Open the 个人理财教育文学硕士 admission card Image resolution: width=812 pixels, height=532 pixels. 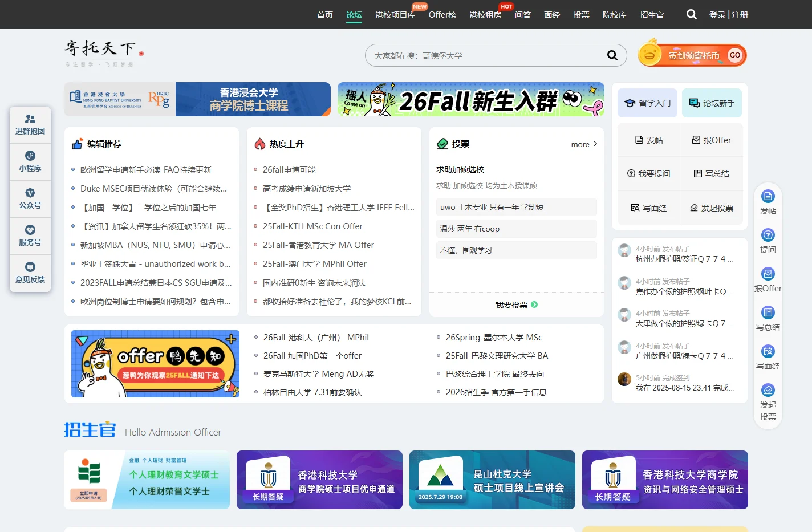tap(147, 480)
